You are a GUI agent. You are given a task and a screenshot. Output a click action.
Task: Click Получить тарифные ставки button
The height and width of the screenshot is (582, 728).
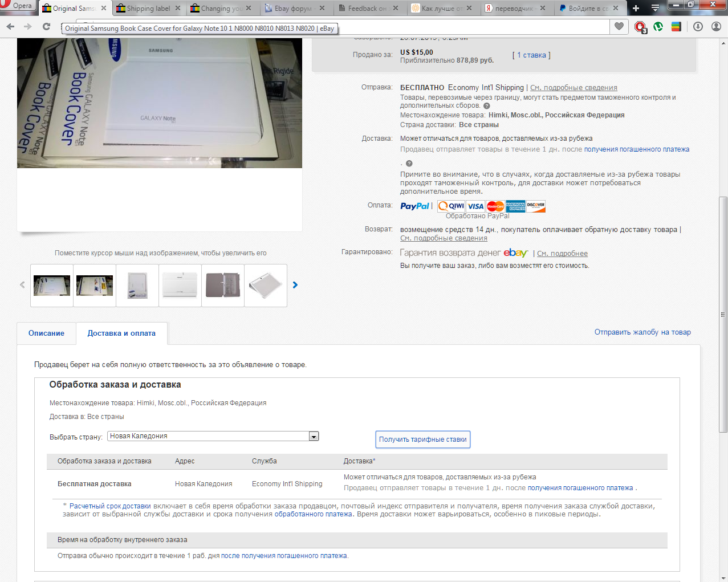click(423, 439)
